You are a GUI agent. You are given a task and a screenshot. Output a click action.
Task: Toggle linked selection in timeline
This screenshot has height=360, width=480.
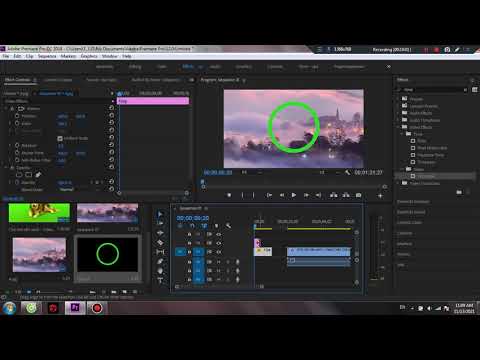204,226
